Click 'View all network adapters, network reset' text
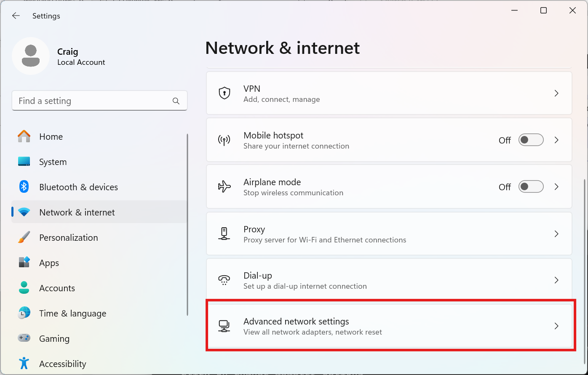Viewport: 588px width, 375px height. click(313, 332)
